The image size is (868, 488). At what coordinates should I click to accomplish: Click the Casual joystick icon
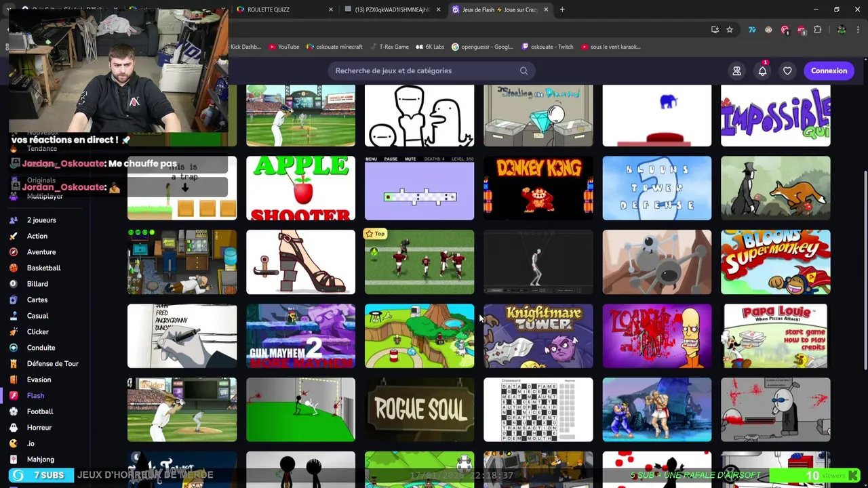coord(13,316)
